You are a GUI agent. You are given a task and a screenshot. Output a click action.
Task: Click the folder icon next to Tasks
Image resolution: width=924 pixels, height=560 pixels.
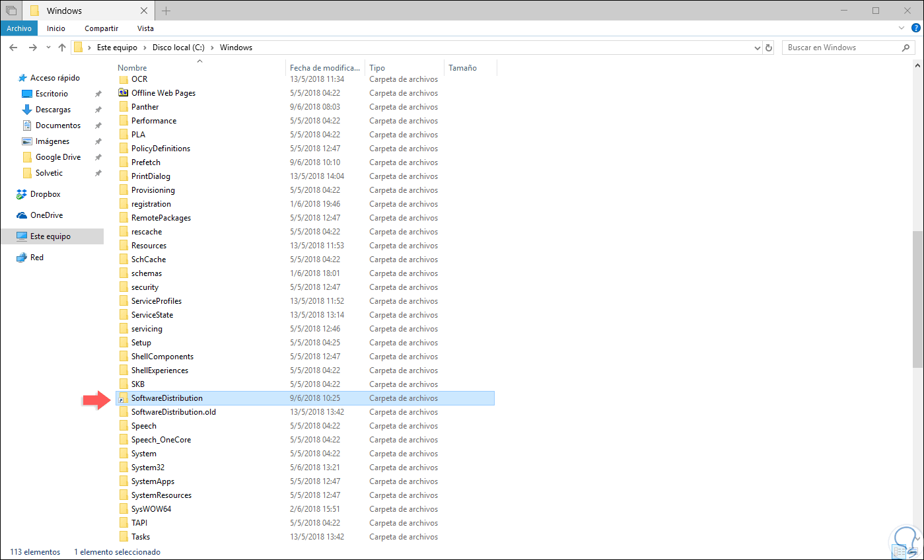click(123, 537)
